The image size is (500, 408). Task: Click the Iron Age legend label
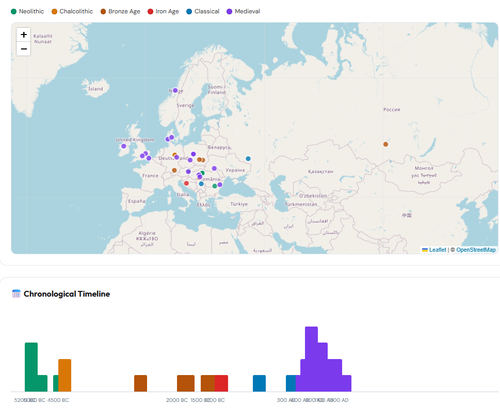(x=167, y=11)
